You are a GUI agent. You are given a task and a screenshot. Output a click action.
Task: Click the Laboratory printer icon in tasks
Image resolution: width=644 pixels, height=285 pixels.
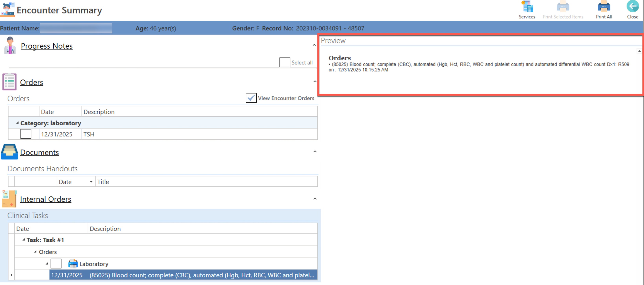tap(73, 264)
